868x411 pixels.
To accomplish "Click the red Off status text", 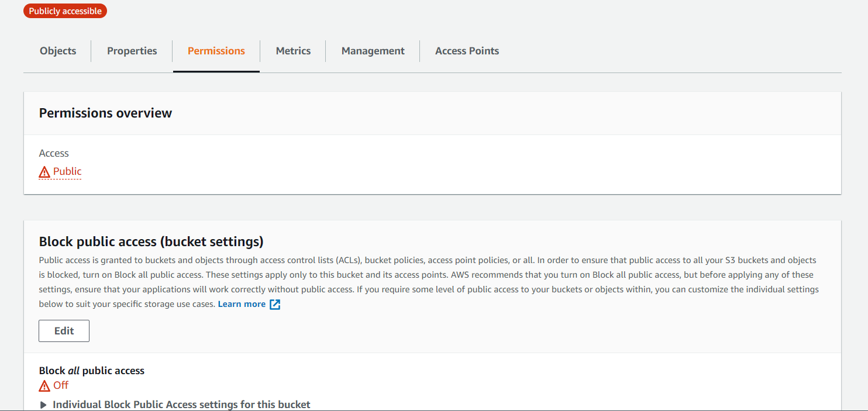I will pyautogui.click(x=60, y=385).
